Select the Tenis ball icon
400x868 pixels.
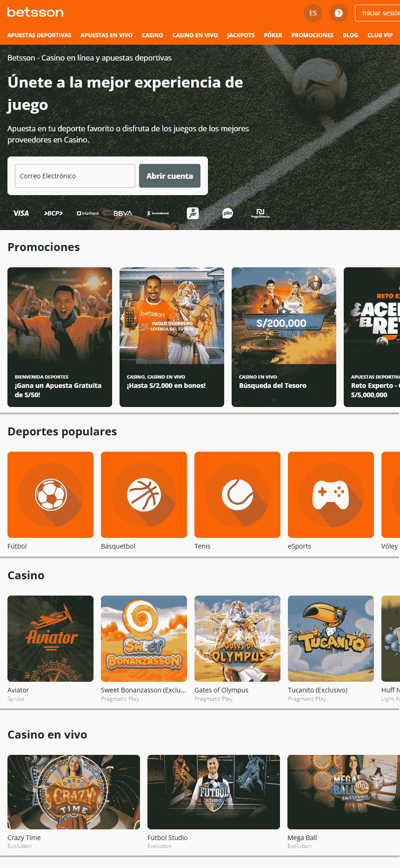pyautogui.click(x=237, y=495)
